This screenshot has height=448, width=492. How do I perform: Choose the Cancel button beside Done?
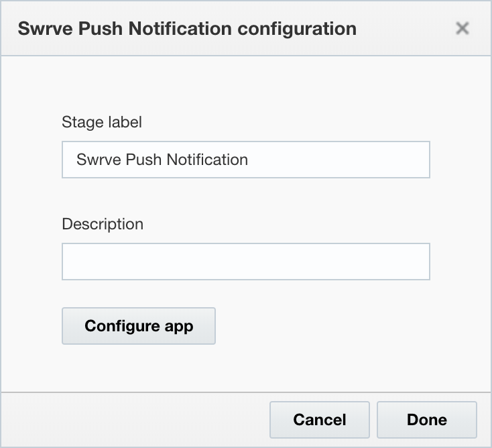coord(320,420)
